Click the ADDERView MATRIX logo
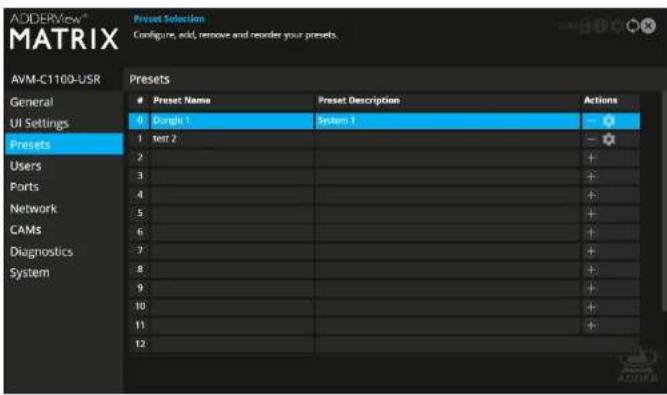The width and height of the screenshot is (667, 395). (64, 32)
